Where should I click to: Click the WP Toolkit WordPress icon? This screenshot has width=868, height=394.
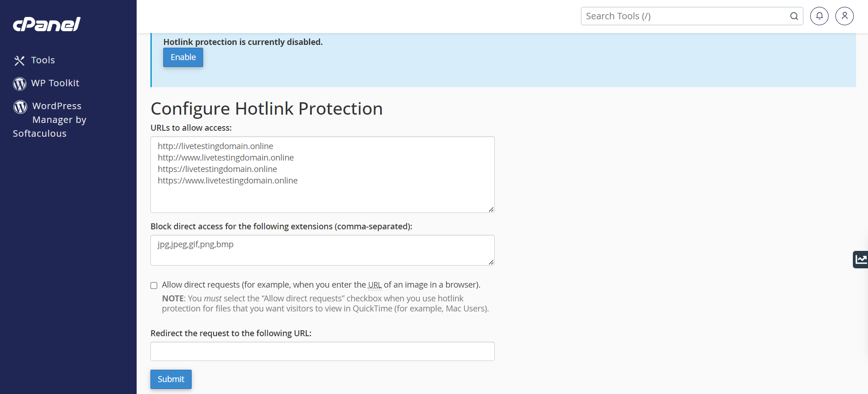tap(20, 83)
